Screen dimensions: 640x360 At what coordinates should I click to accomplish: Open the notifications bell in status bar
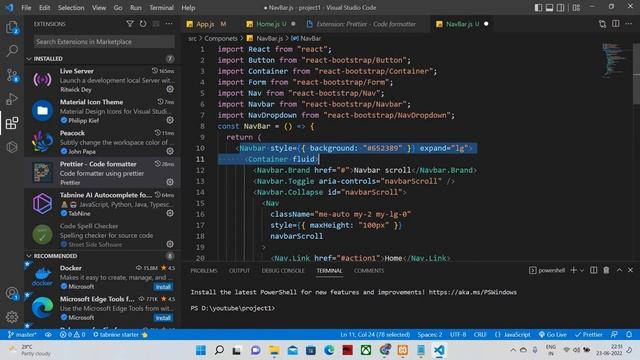[x=629, y=334]
